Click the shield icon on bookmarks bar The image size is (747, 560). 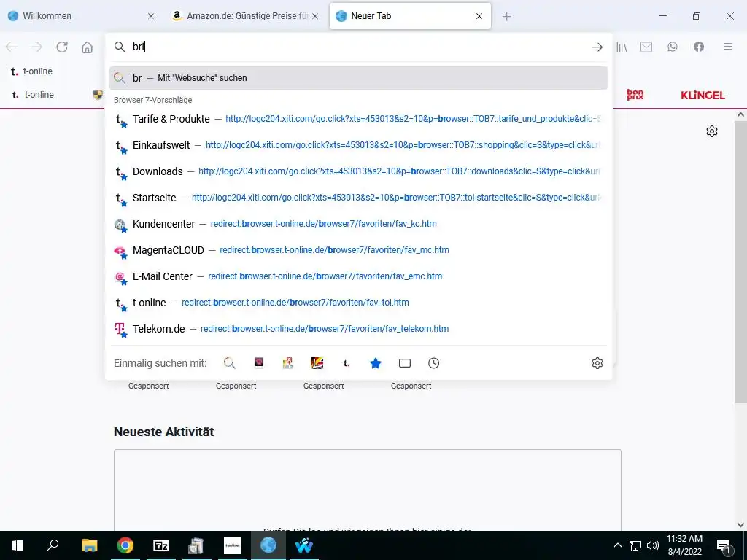point(98,95)
